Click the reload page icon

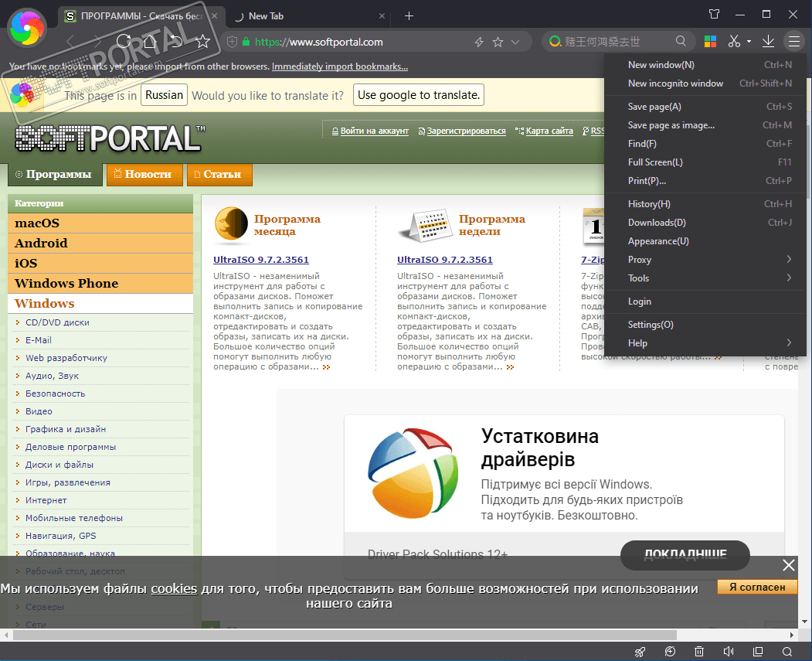coord(124,41)
